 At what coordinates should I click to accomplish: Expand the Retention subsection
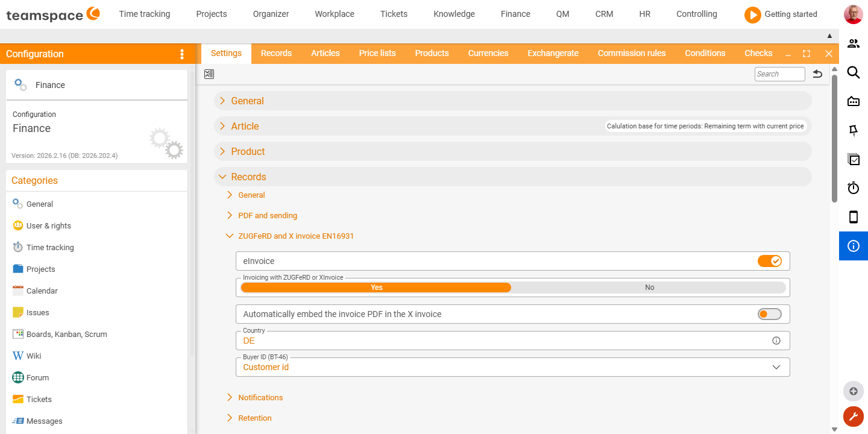249,418
